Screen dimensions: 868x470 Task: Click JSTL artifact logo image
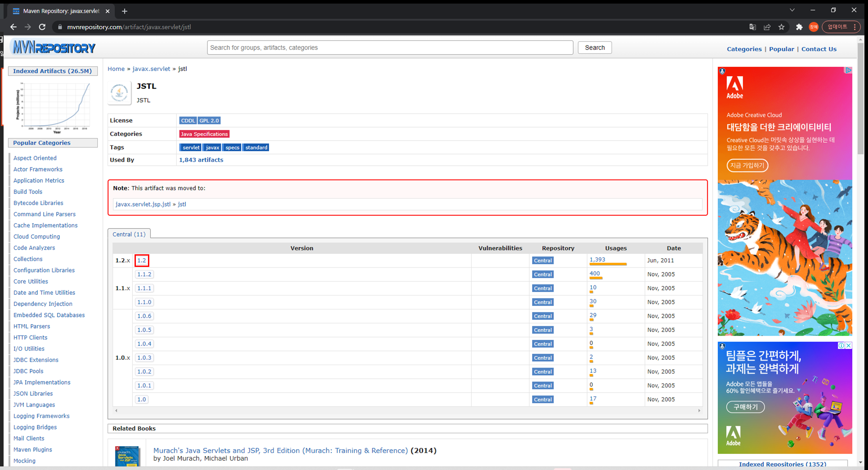(x=119, y=92)
